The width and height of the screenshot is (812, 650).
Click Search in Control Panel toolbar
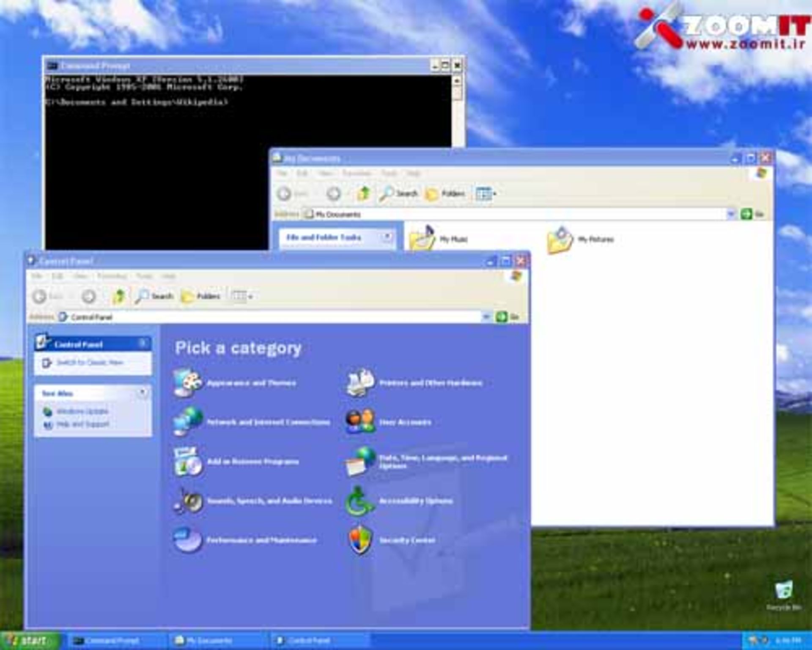155,296
